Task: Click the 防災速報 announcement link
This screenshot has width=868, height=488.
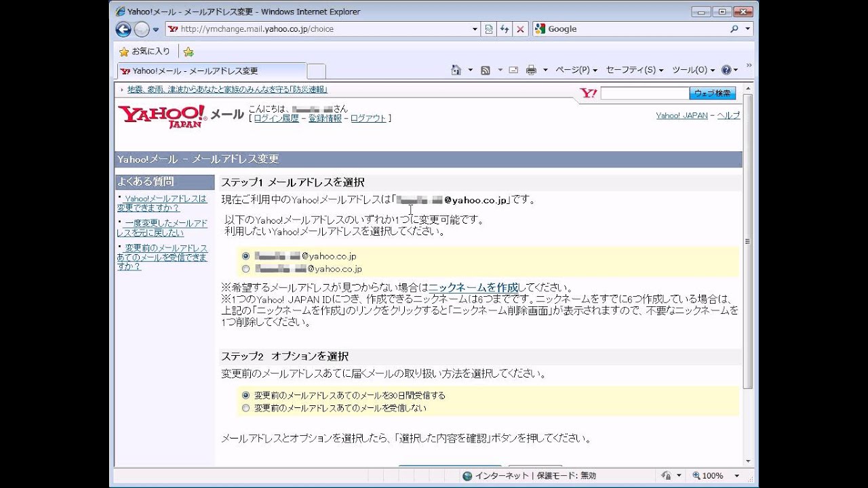Action: 227,89
